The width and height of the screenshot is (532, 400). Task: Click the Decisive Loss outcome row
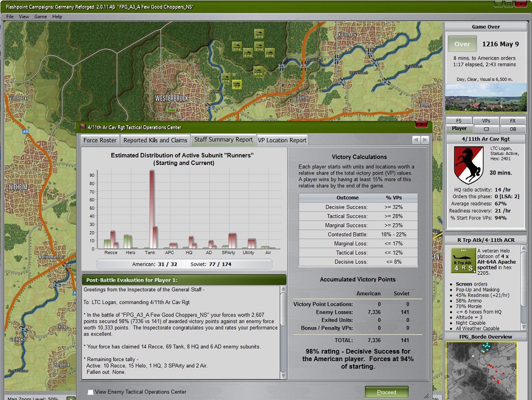[x=358, y=262]
